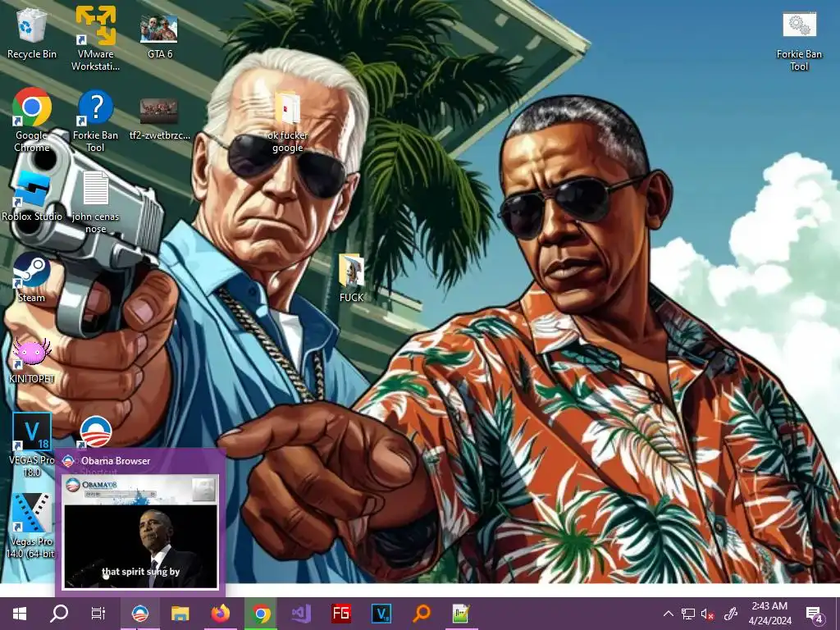This screenshot has height=630, width=840.
Task: Click the 'Obama Browser' preview title
Action: (116, 461)
